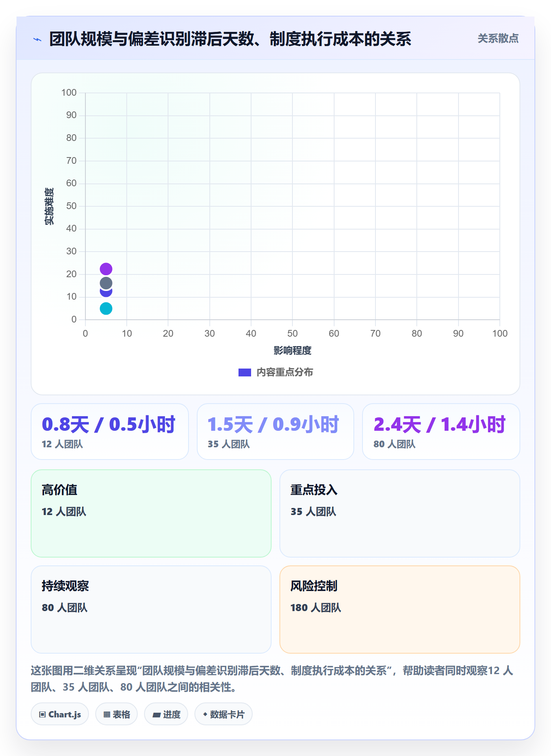Click the 进度 tag chip
Viewport: 551px width, 756px height.
point(166,714)
